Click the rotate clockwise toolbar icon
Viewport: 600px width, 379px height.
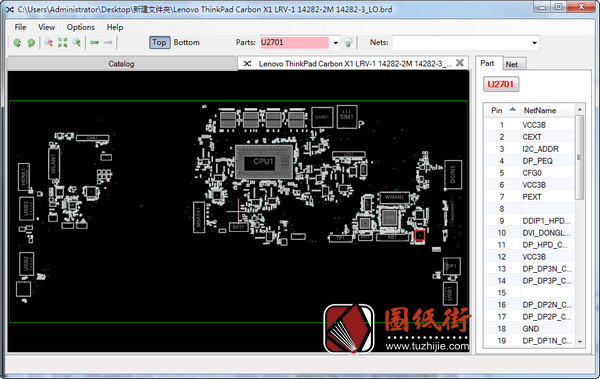31,43
